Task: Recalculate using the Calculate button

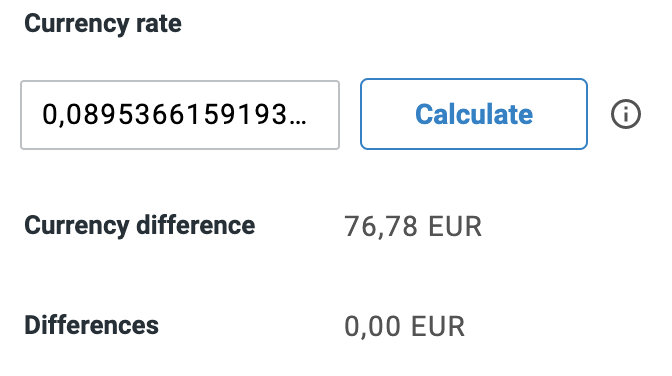Action: click(x=474, y=114)
